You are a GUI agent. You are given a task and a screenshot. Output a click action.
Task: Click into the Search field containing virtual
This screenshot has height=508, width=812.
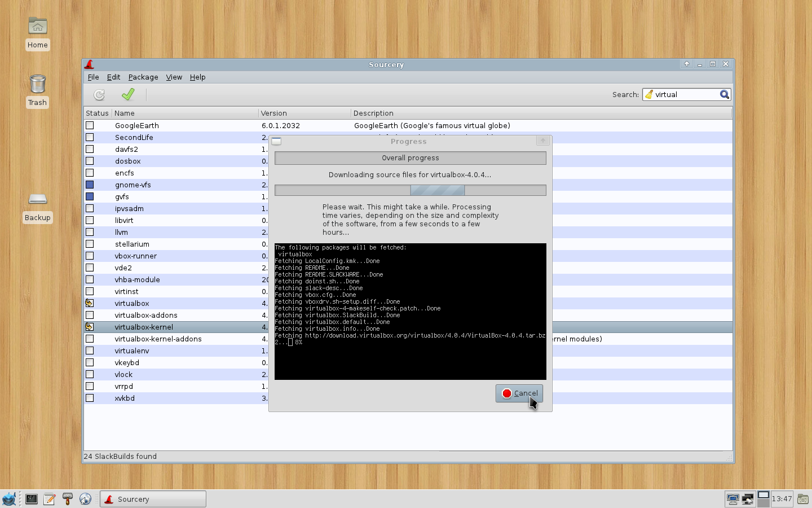click(686, 94)
